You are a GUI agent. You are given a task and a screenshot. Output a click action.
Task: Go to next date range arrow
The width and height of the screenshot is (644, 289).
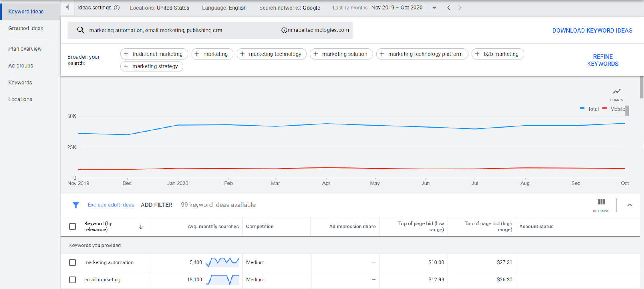(x=460, y=8)
